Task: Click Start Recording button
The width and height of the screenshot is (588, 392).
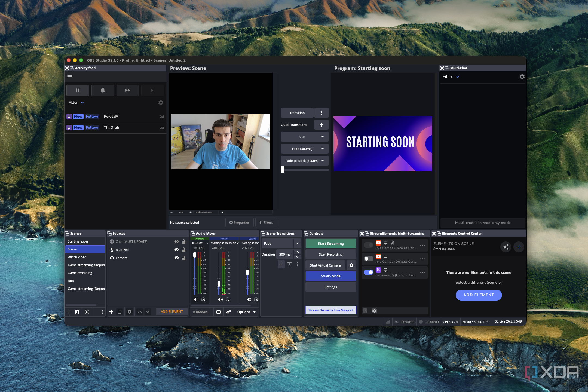Action: point(331,254)
